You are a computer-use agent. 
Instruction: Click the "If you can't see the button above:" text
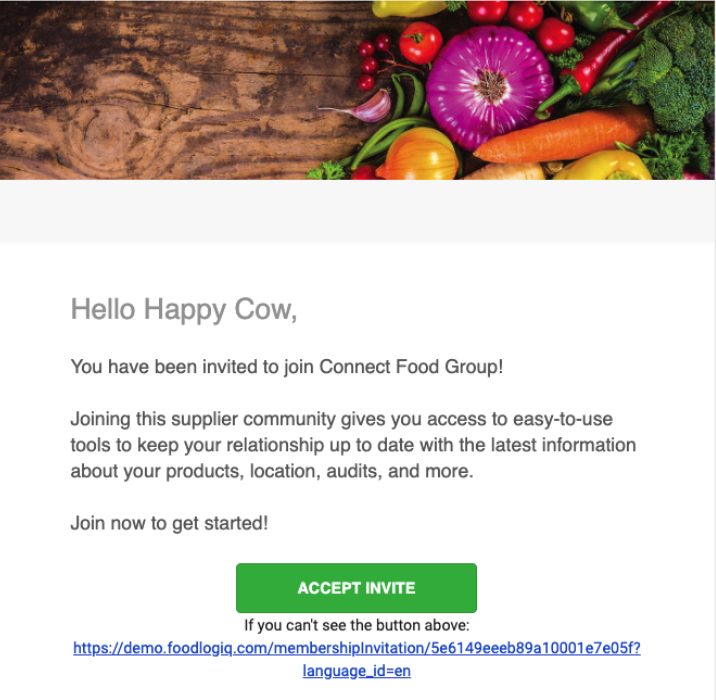coord(357,625)
